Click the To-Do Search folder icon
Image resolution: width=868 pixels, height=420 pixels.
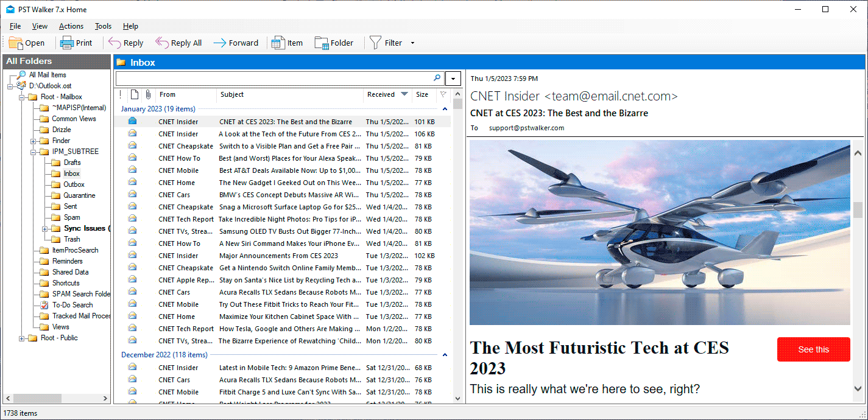pos(44,305)
